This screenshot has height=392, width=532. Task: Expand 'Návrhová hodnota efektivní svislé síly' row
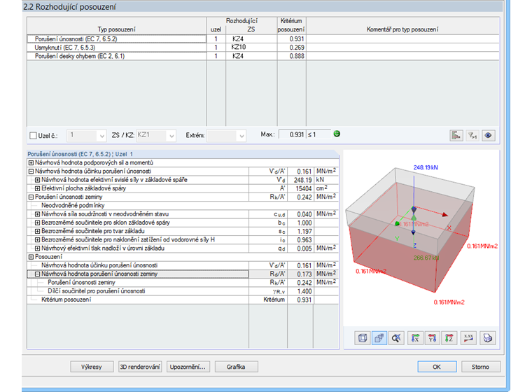[37, 180]
